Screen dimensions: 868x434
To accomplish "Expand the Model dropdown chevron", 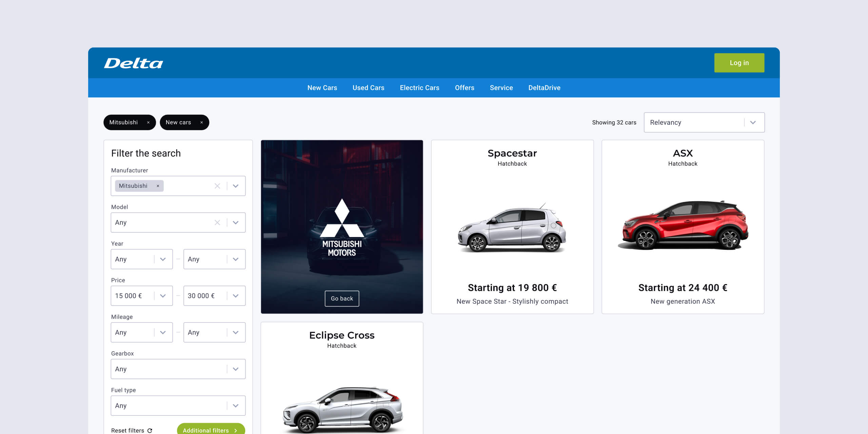I will pyautogui.click(x=236, y=222).
